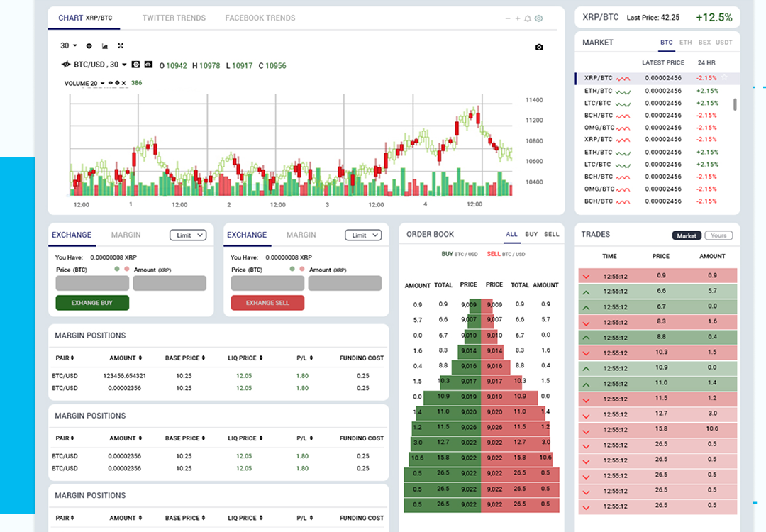
Task: Select green dot in Exhange Sell panel
Action: pyautogui.click(x=292, y=269)
